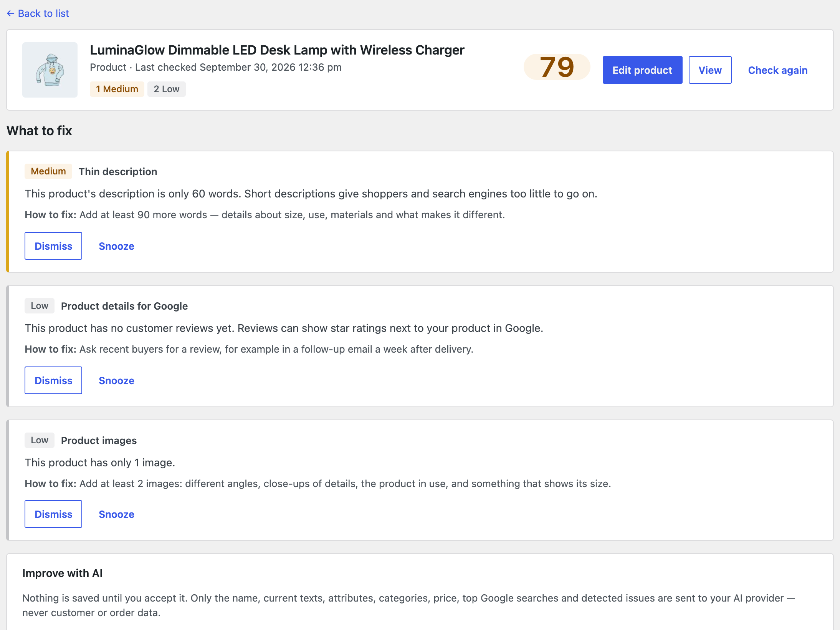Click the View button
The image size is (840, 630).
710,70
